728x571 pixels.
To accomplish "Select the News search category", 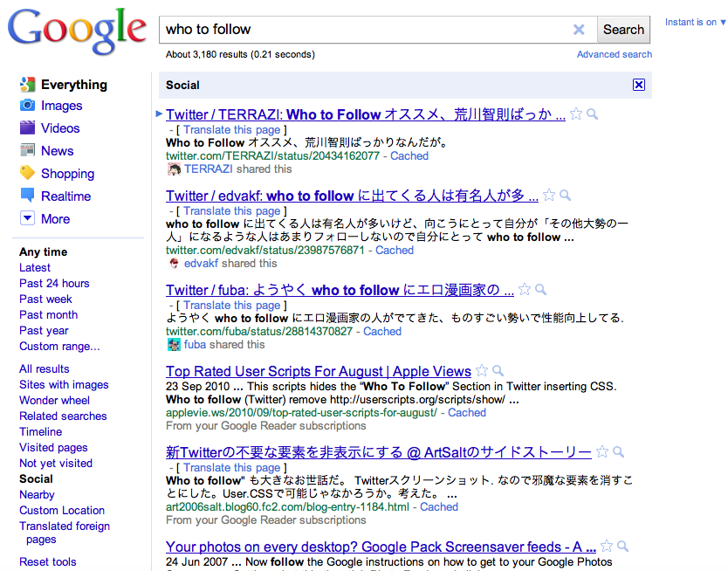I will click(57, 151).
